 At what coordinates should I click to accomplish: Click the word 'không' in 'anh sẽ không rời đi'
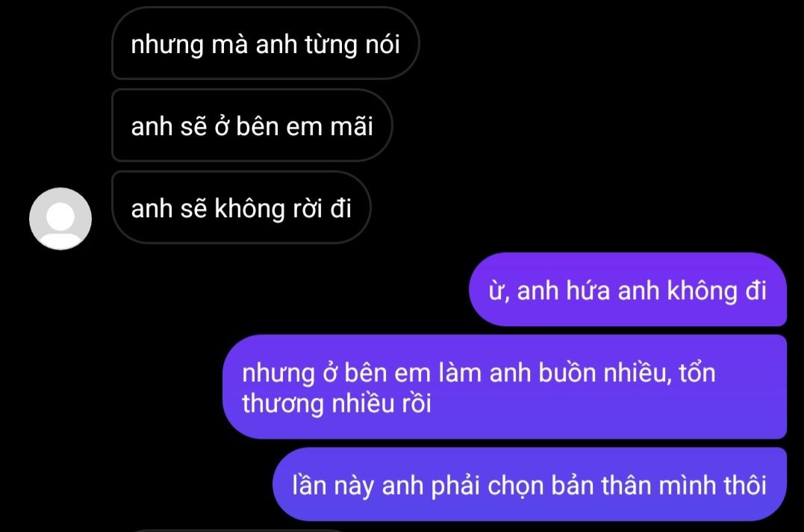coord(249,209)
